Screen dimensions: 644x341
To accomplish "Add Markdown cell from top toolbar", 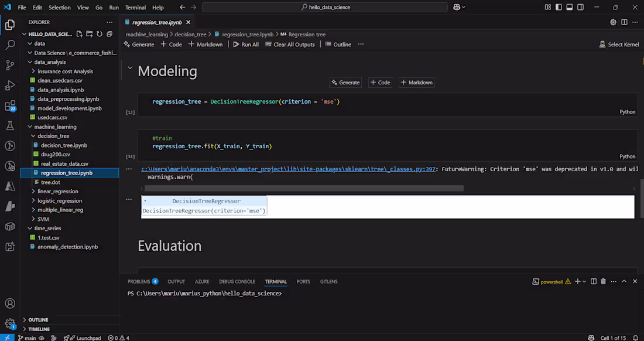I will click(x=205, y=45).
